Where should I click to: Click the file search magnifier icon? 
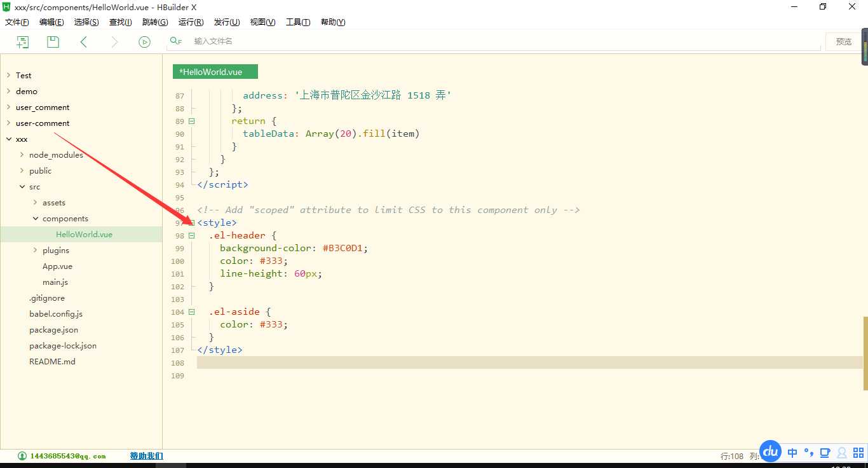tap(175, 41)
